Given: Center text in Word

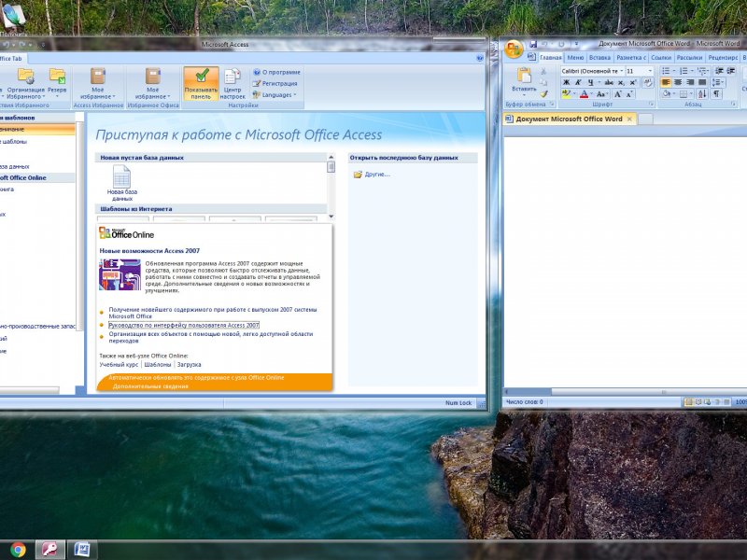Looking at the screenshot, I should coord(678,82).
